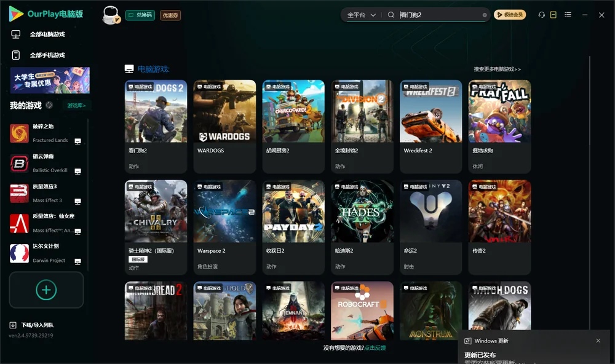
Task: Open the Remnant game cover in bottom row
Action: (x=293, y=311)
